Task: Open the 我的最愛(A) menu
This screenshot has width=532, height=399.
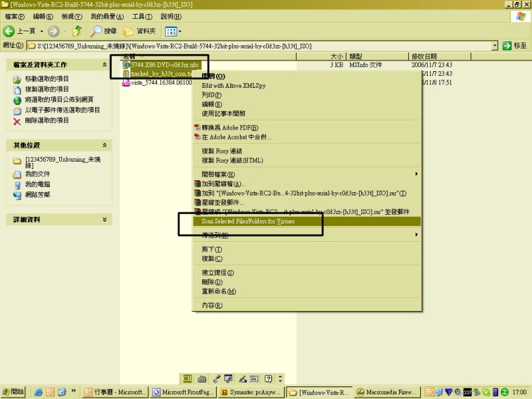Action: tap(107, 16)
